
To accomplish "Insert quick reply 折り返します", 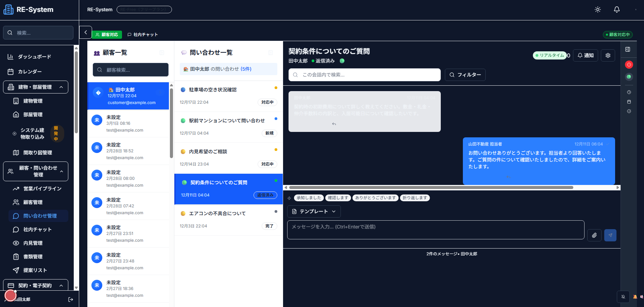I will click(x=415, y=198).
